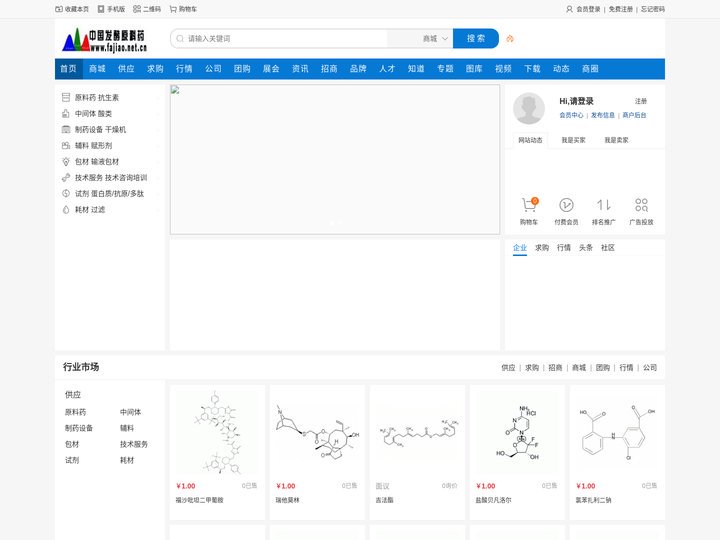Click the 耗材 过滤 droplet icon
Screen dimensions: 720x540
point(66,209)
